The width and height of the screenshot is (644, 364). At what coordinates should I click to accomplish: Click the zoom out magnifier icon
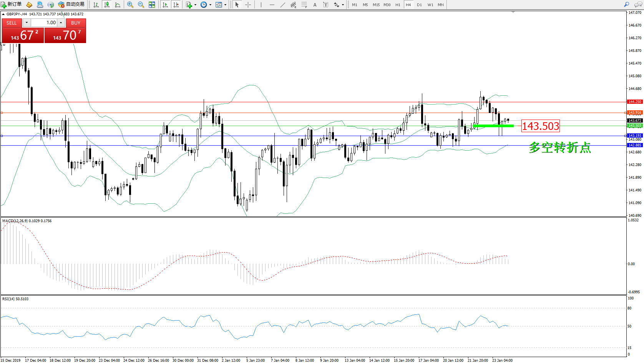(141, 5)
